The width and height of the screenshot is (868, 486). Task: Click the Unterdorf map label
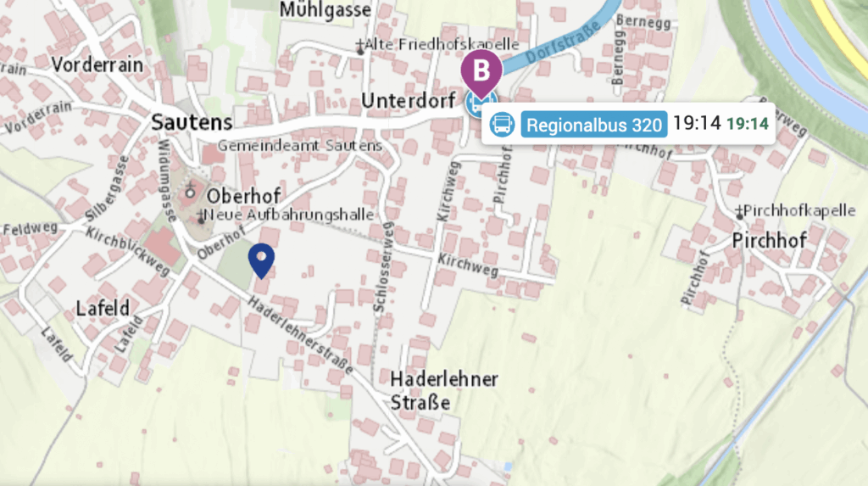[x=408, y=101]
